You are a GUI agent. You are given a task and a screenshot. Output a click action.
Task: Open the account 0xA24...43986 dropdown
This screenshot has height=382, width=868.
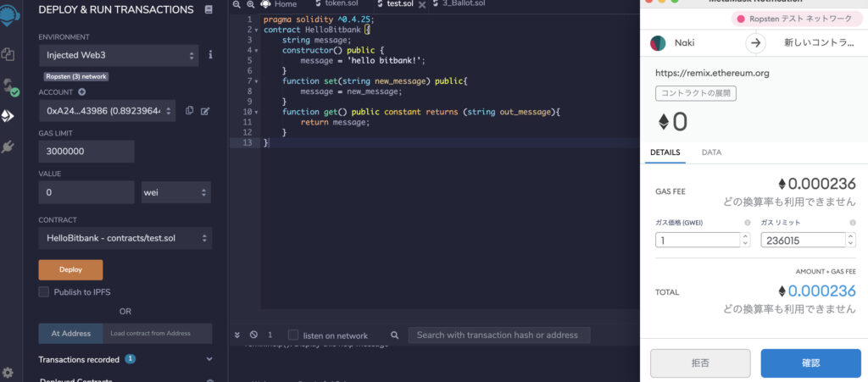[107, 111]
